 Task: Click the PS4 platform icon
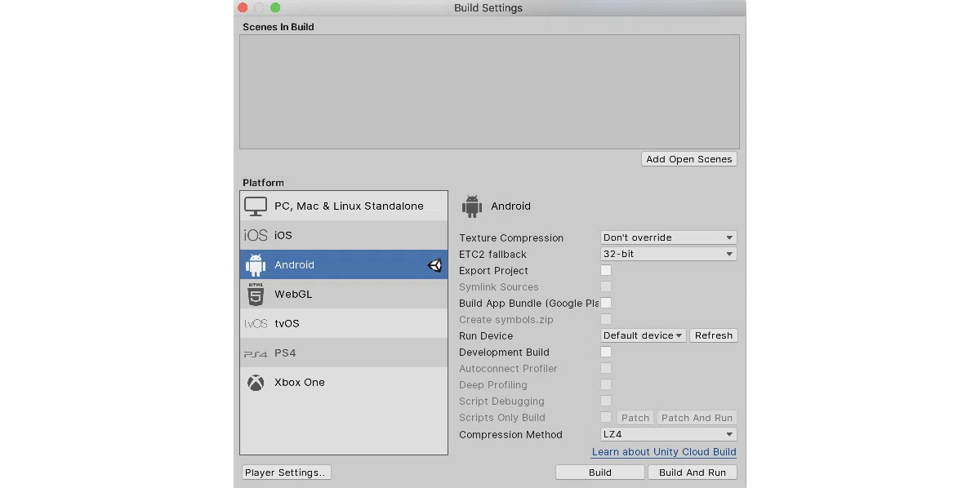[256, 353]
